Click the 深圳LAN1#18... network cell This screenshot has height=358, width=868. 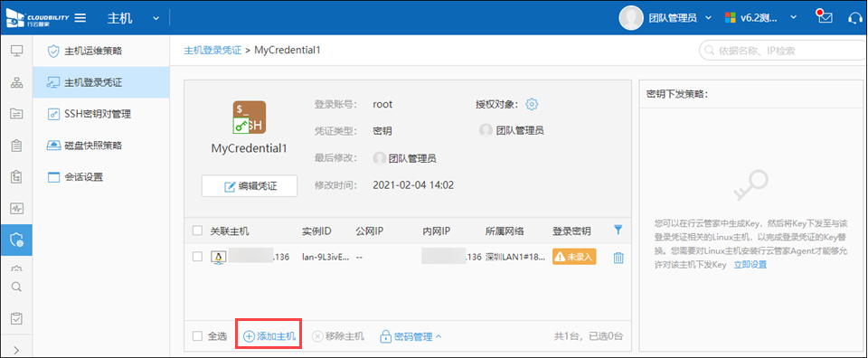515,258
